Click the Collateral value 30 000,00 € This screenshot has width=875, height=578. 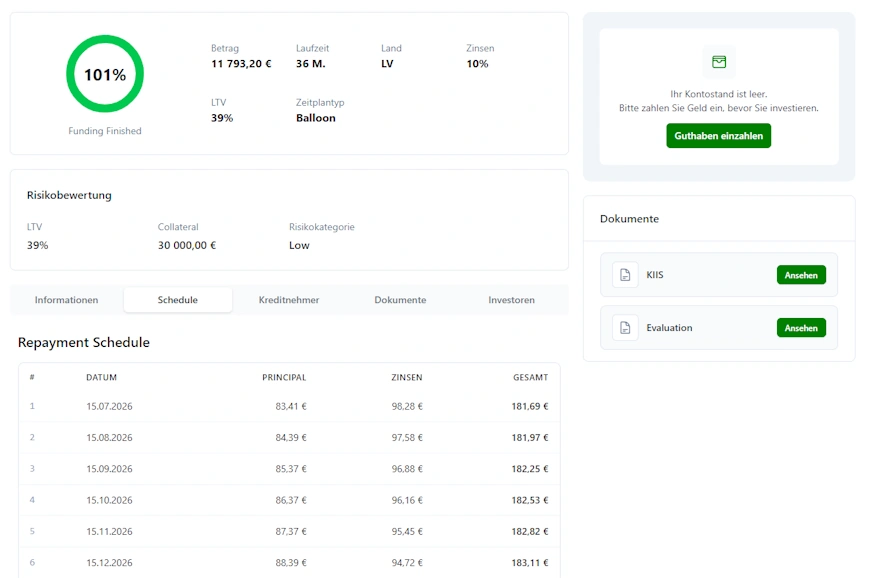coord(186,245)
